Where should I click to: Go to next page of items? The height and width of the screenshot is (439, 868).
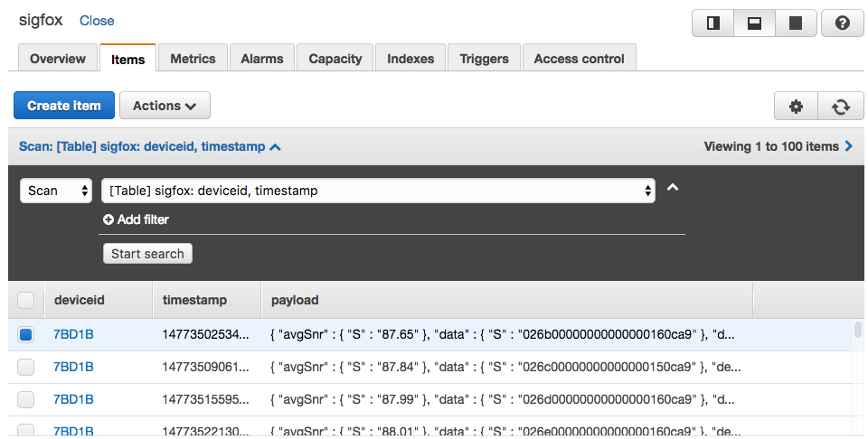tap(849, 146)
